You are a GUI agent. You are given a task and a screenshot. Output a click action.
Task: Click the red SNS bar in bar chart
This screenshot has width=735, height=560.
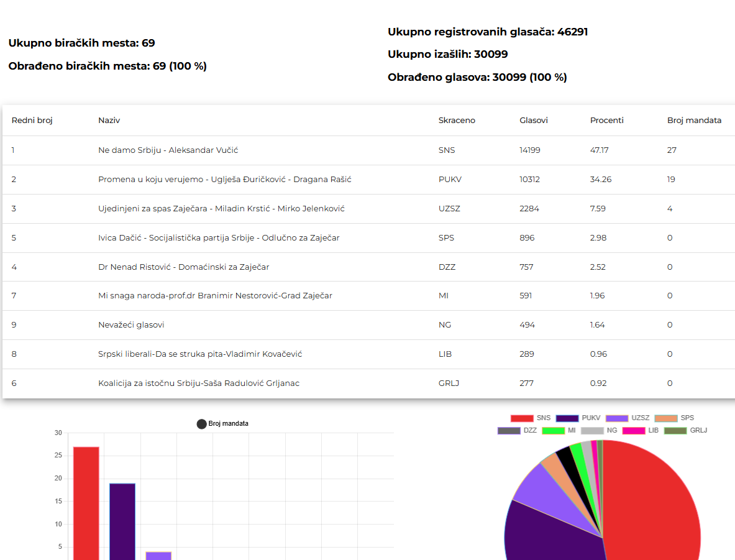point(86,503)
